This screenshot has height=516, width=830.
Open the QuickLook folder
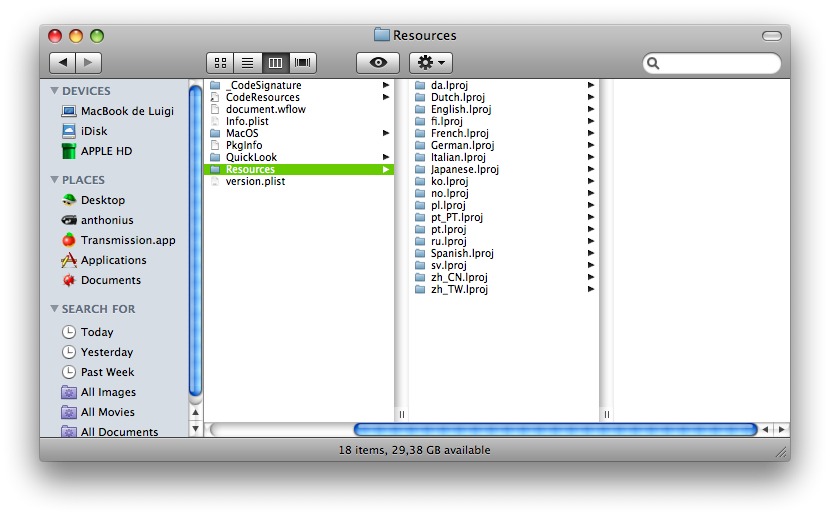click(299, 157)
